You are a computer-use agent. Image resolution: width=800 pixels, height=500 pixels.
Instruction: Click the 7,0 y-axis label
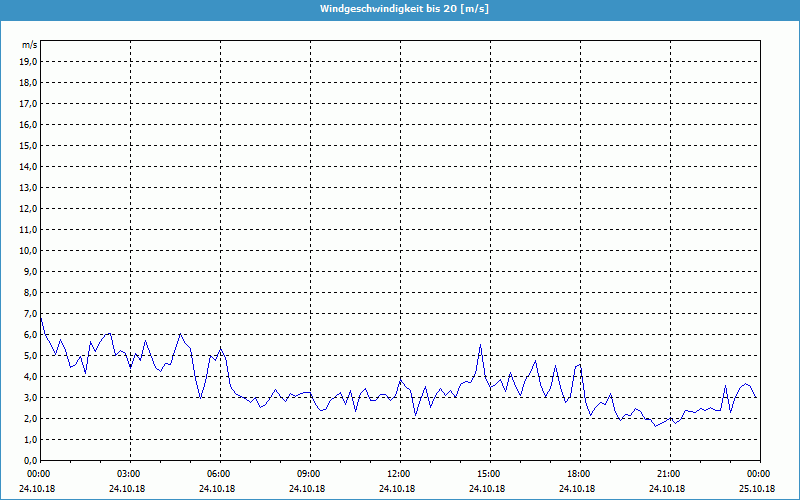point(29,313)
